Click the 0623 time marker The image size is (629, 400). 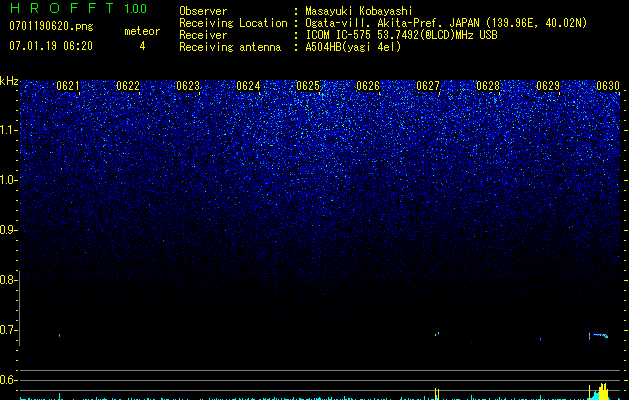pos(188,86)
